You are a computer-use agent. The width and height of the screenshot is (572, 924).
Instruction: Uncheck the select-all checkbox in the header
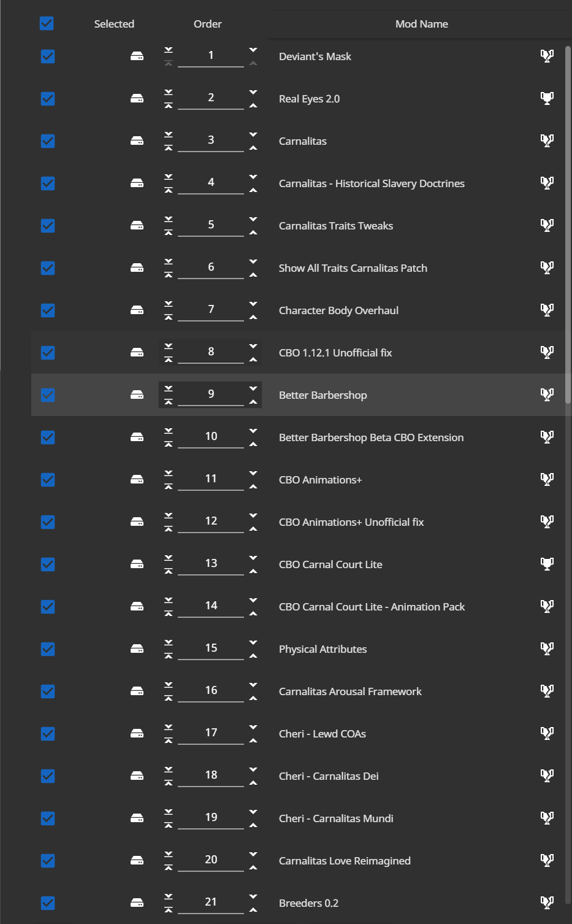tap(47, 23)
